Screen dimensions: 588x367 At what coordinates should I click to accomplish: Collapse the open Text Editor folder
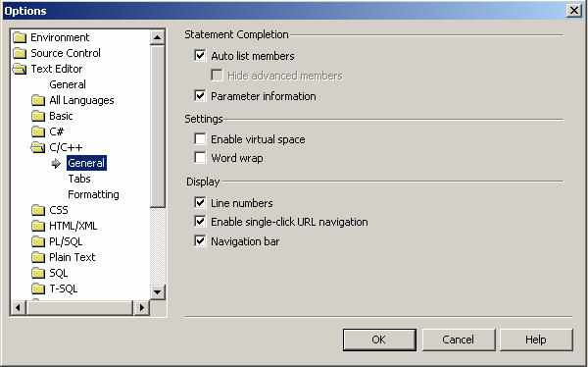pyautogui.click(x=20, y=69)
